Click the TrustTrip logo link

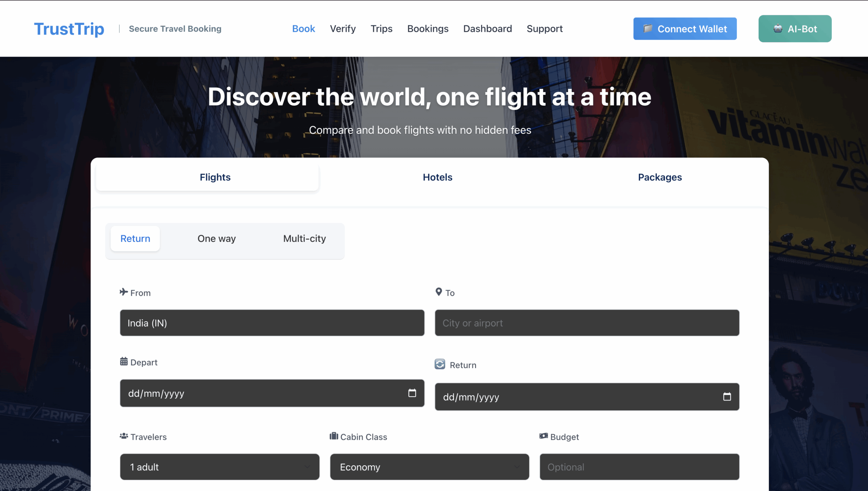pyautogui.click(x=69, y=29)
